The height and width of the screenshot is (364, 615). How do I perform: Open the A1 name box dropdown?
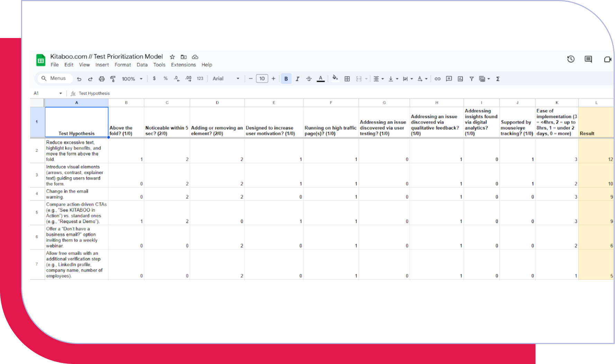coord(61,93)
